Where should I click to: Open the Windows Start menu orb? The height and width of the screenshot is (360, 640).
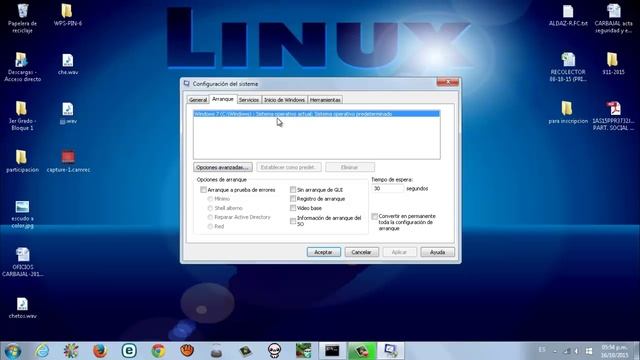(x=13, y=351)
